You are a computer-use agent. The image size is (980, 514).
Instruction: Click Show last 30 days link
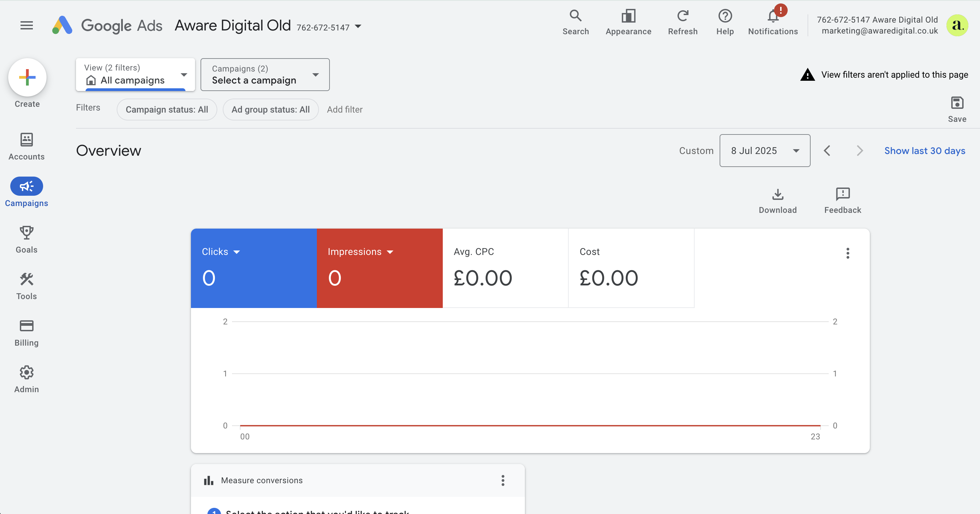coord(925,151)
